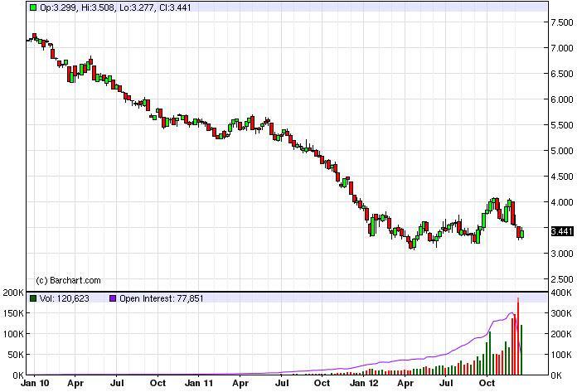The image size is (577, 392).
Task: Select the Jan 12 date axis label
Action: [x=364, y=384]
